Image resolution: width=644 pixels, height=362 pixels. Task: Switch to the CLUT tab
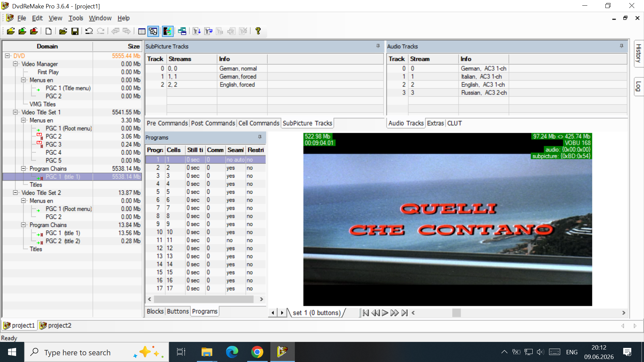(x=454, y=123)
